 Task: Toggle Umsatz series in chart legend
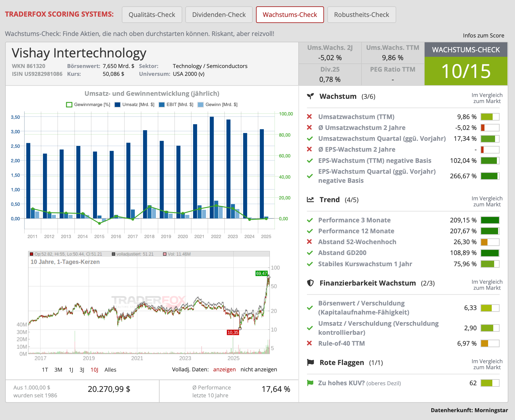click(134, 105)
